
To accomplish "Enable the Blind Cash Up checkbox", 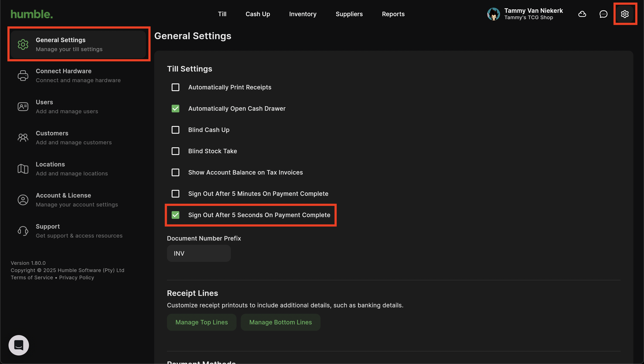I will click(175, 130).
